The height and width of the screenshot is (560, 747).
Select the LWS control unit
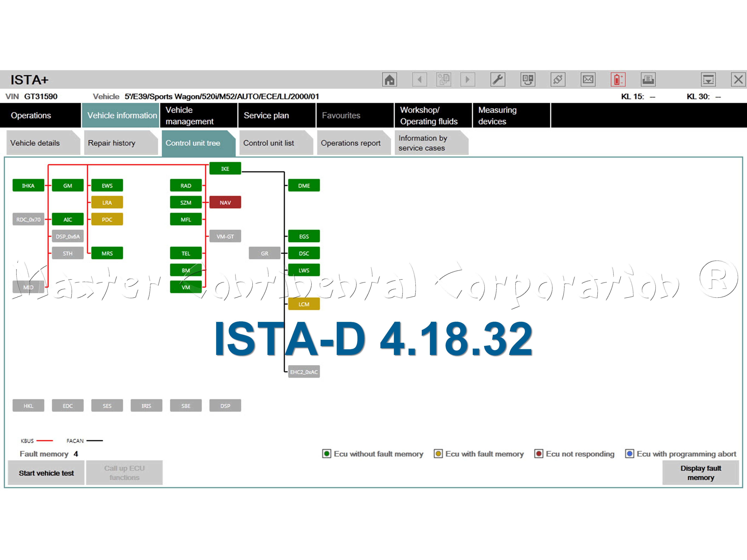[304, 270]
